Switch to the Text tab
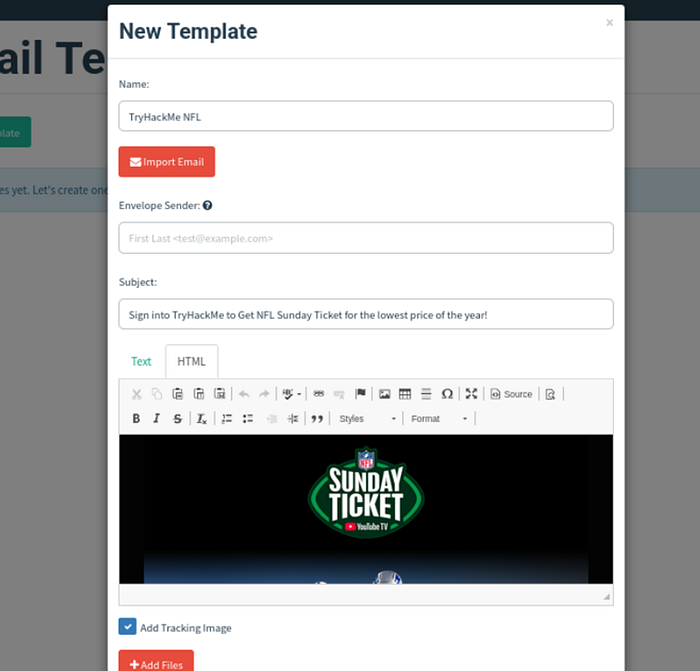The image size is (700, 671). point(141,361)
